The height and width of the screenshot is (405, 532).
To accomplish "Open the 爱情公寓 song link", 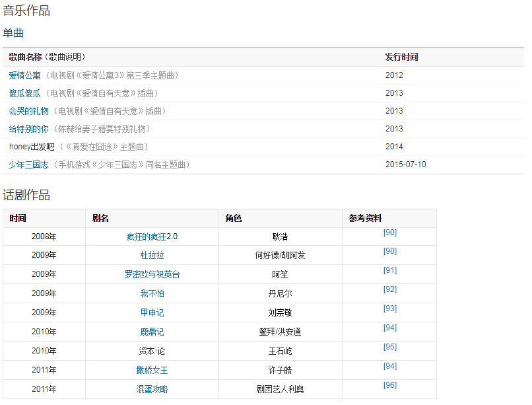I will 25,75.
